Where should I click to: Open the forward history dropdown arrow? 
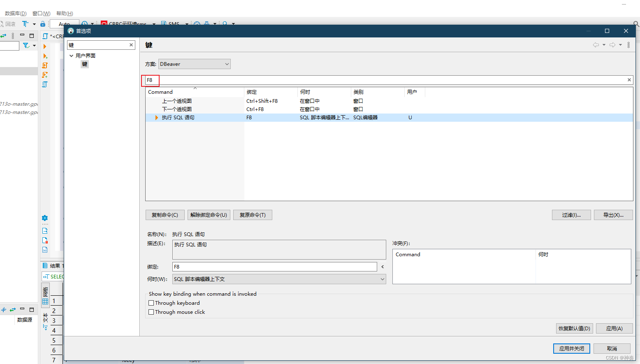click(x=620, y=45)
